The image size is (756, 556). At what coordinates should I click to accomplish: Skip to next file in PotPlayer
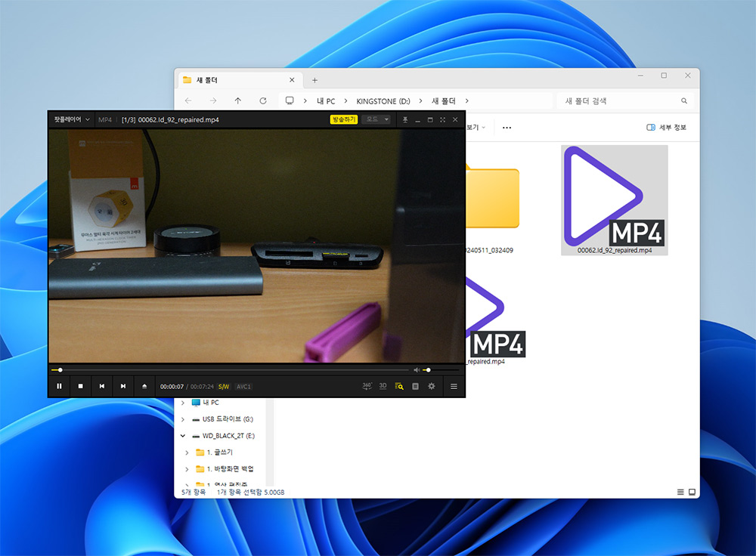point(123,386)
